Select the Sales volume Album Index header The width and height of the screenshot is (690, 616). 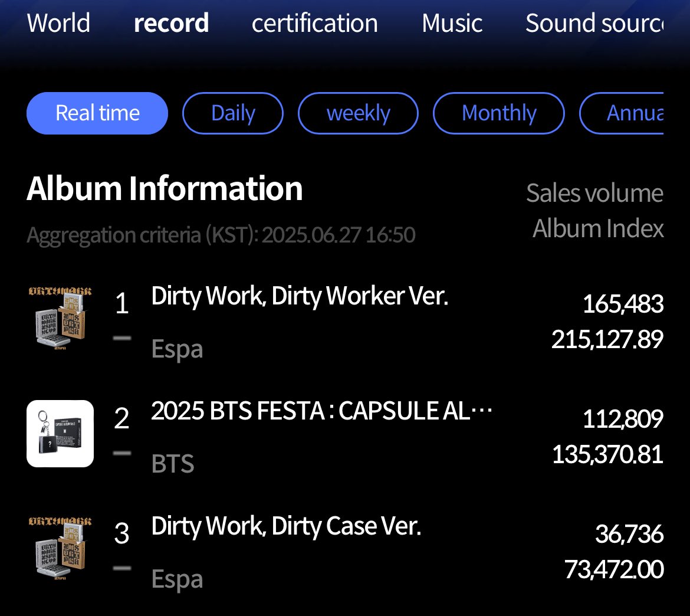pos(596,209)
